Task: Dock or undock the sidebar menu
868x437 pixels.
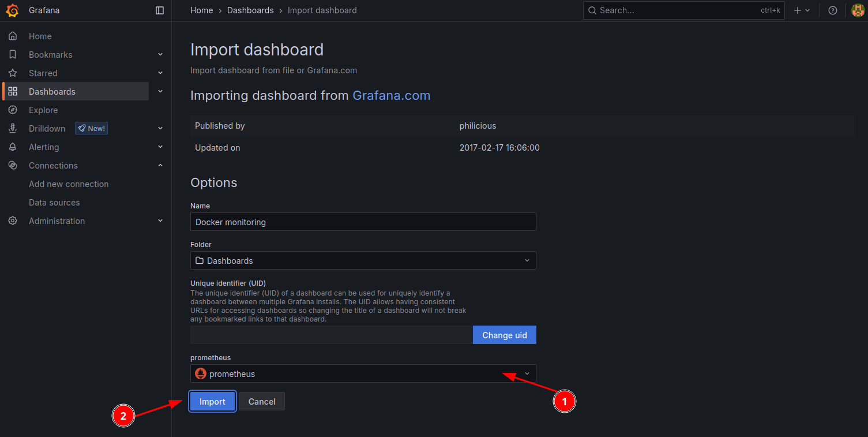Action: click(160, 10)
